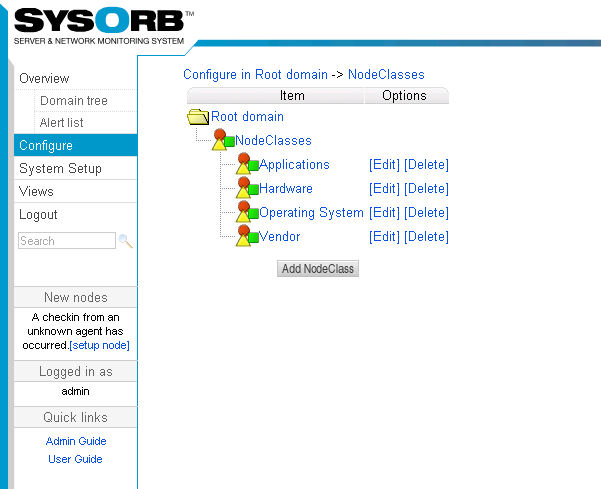Click the magnifying glass search icon
601x489 pixels.
point(125,241)
